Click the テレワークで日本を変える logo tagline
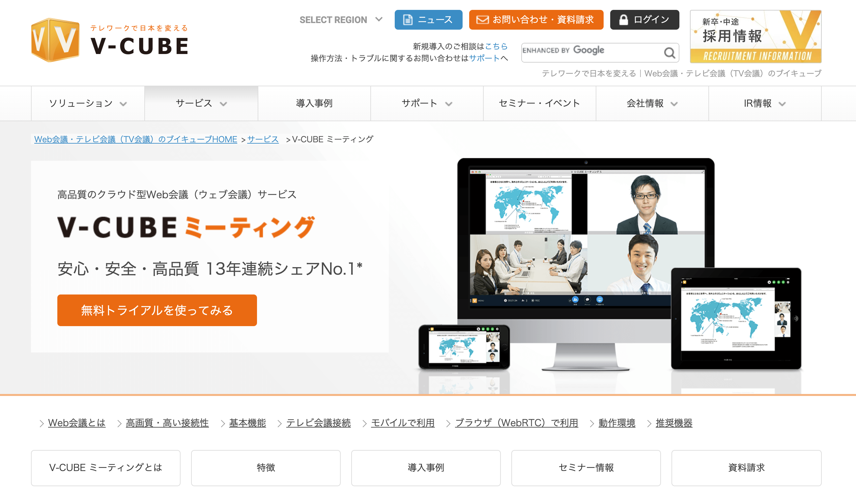856x504 pixels. tap(139, 28)
